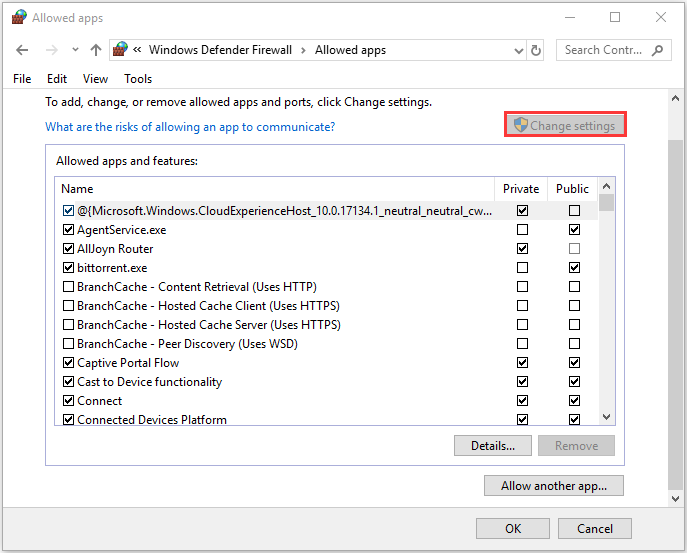Viewport: 687px width, 553px height.
Task: Click the Allowed apps breadcrumb
Action: (x=350, y=50)
